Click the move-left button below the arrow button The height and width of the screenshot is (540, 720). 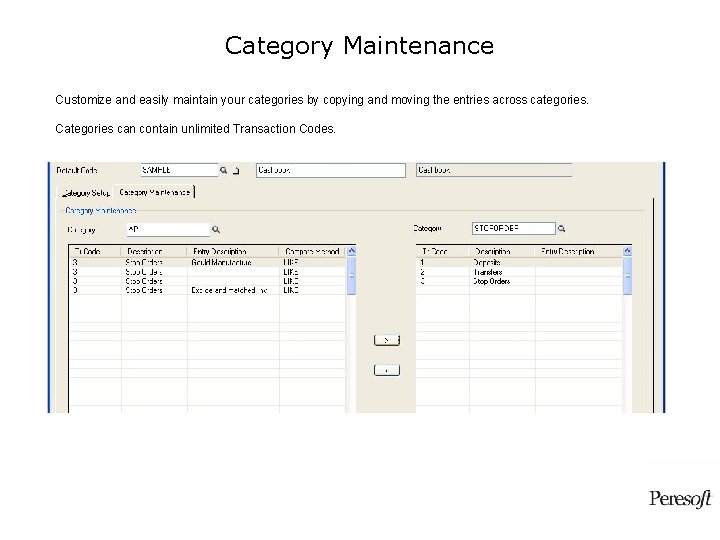(387, 371)
